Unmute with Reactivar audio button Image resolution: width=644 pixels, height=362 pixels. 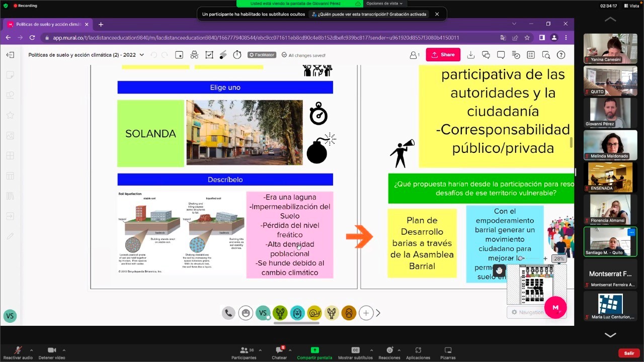[18, 353]
